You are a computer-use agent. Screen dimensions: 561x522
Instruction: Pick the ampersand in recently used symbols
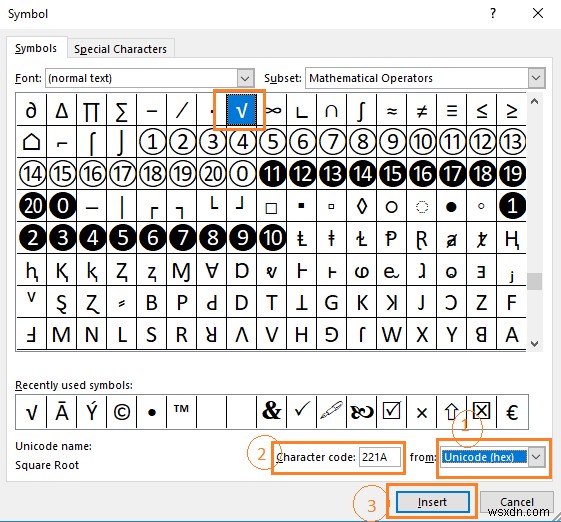272,412
